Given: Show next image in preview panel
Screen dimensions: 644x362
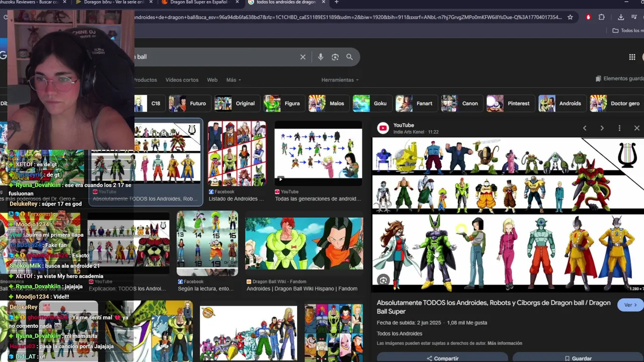Looking at the screenshot, I should (602, 128).
